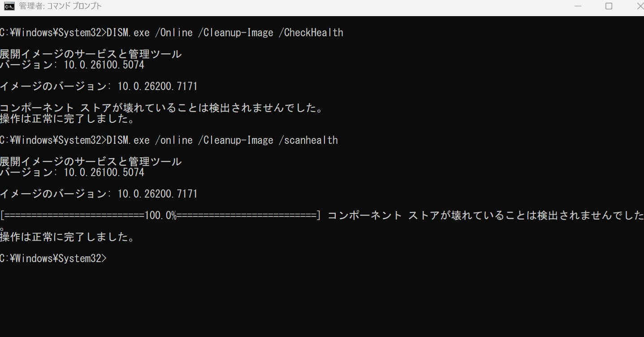Click the コンポーネント ストア message under CheckHealth
Image resolution: width=644 pixels, height=337 pixels.
[x=161, y=108]
